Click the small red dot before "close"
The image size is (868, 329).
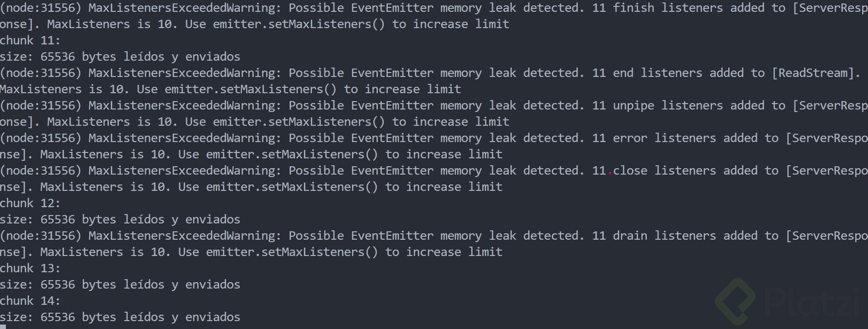610,173
